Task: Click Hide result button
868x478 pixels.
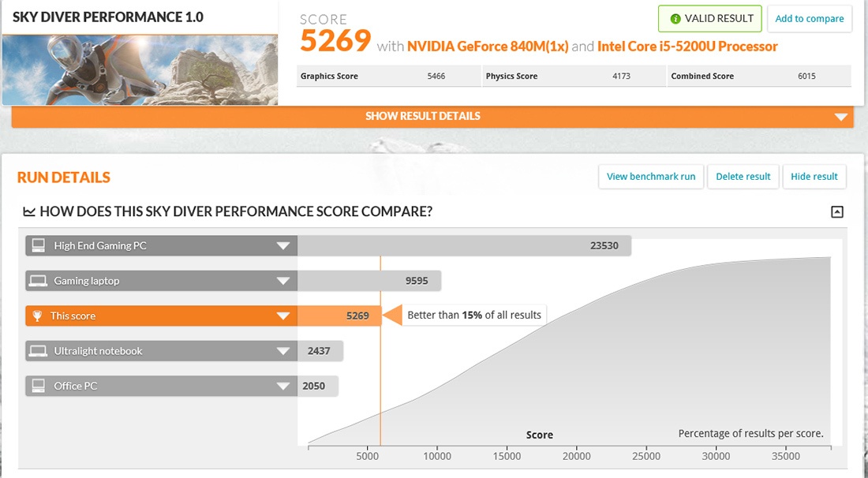Action: click(x=814, y=177)
